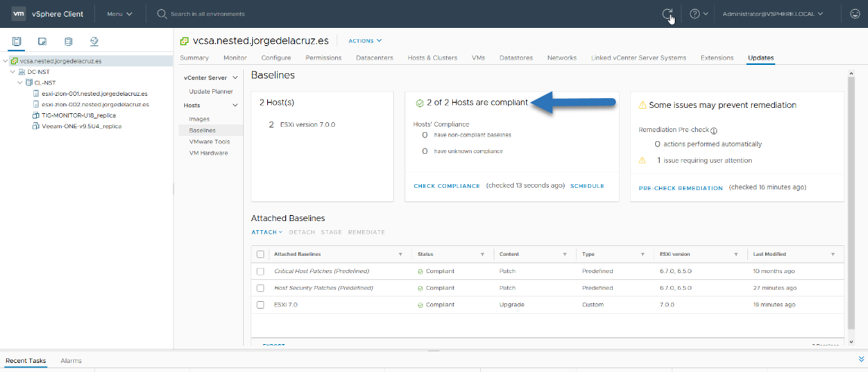Open the Configure tab
This screenshot has height=372, width=868.
pyautogui.click(x=276, y=57)
